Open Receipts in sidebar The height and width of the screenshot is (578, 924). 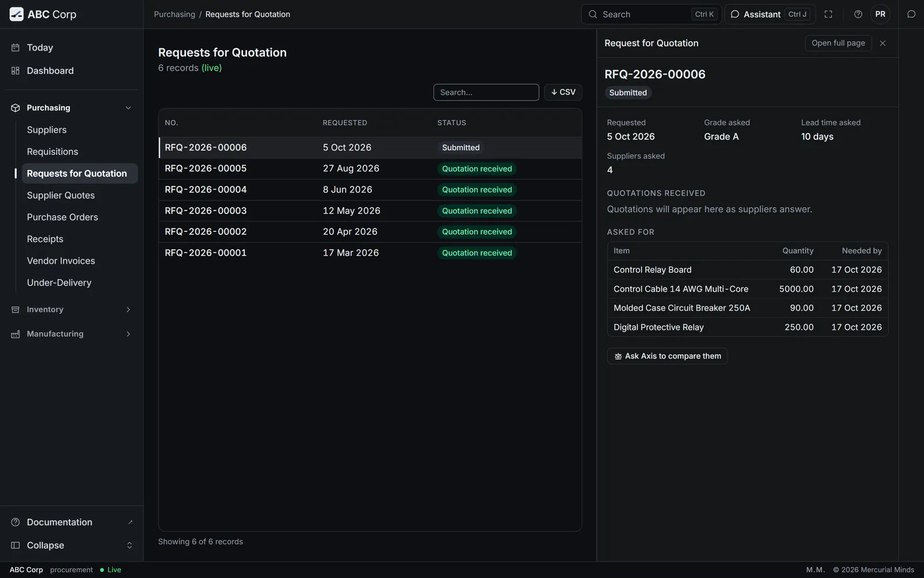(x=80, y=239)
